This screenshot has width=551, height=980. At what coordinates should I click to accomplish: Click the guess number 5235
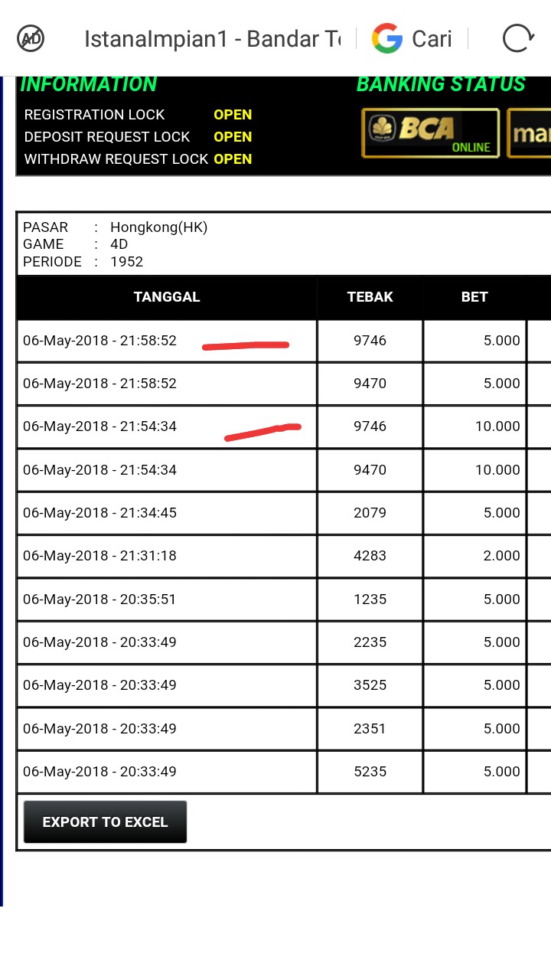pyautogui.click(x=370, y=772)
